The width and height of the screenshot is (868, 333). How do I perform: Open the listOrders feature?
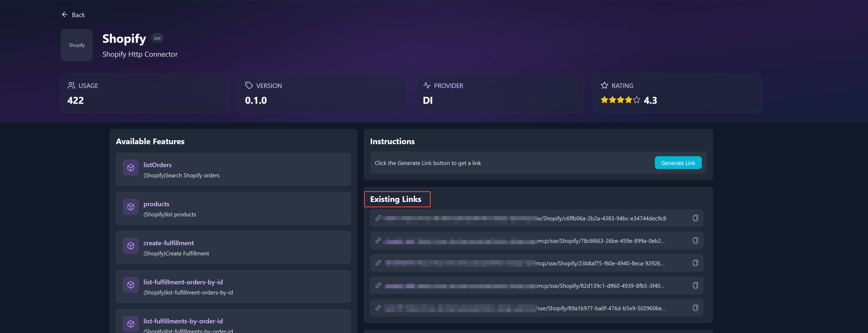click(234, 170)
